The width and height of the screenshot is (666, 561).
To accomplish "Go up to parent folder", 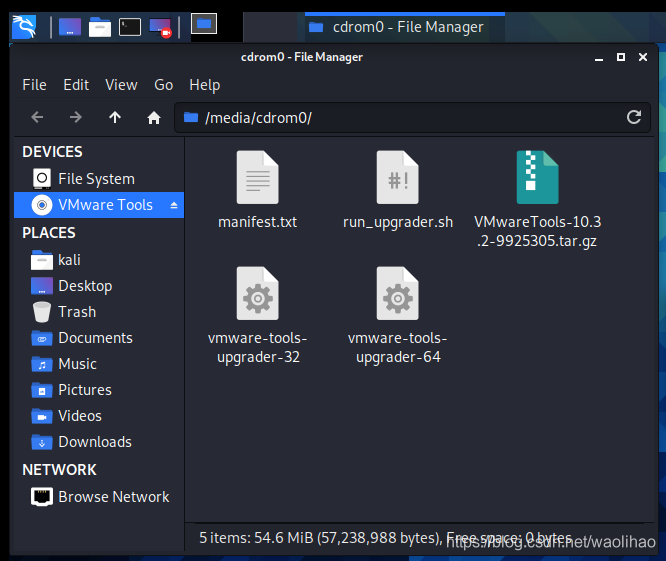I will 115,117.
